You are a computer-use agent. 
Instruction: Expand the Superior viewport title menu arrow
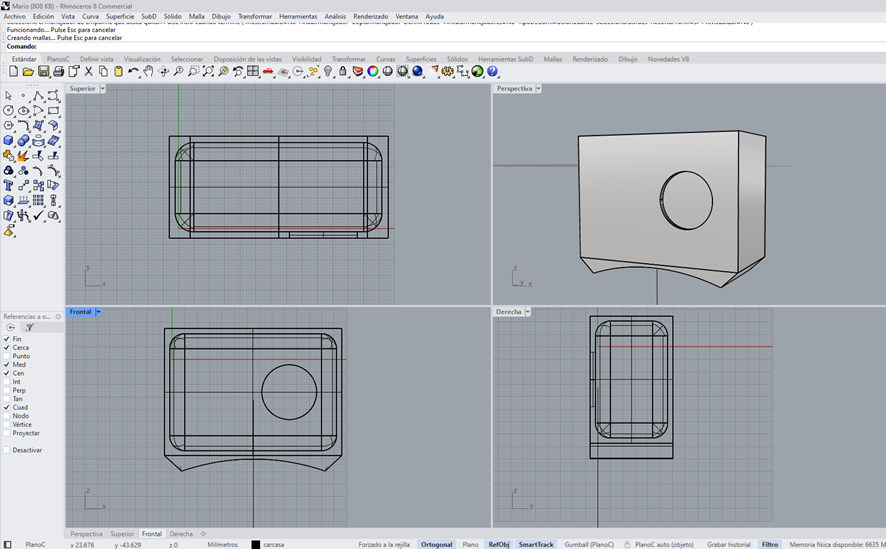[x=102, y=89]
